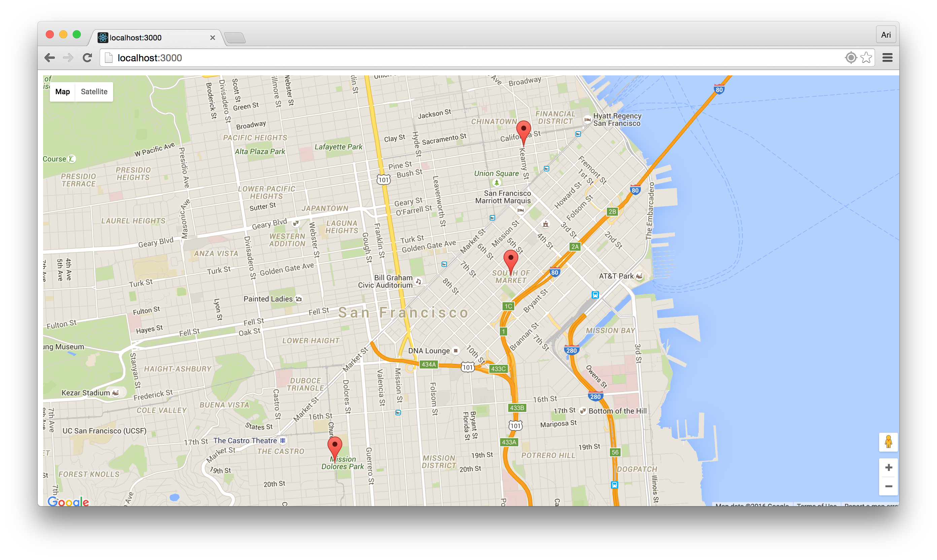Click the transit icon near Dogpatch

[614, 485]
